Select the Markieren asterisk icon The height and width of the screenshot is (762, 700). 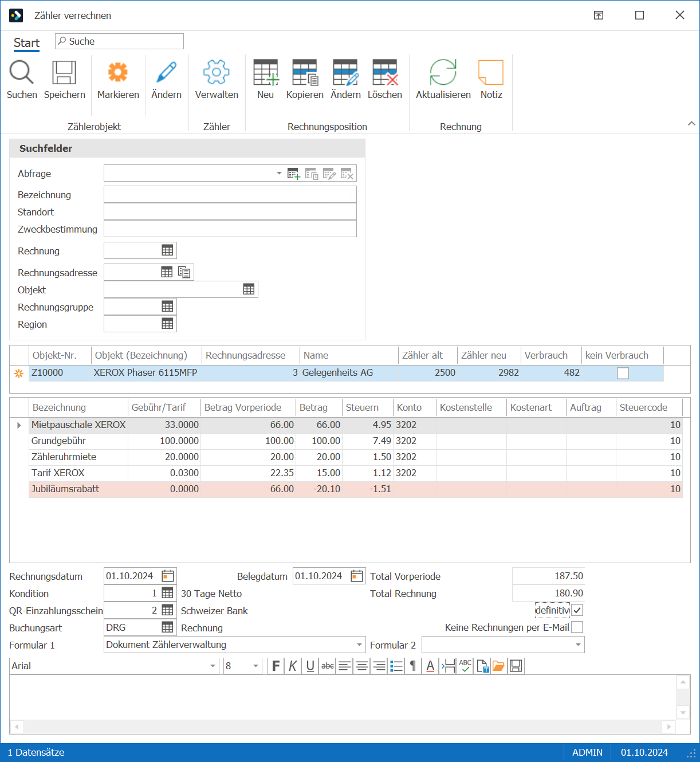tap(118, 73)
